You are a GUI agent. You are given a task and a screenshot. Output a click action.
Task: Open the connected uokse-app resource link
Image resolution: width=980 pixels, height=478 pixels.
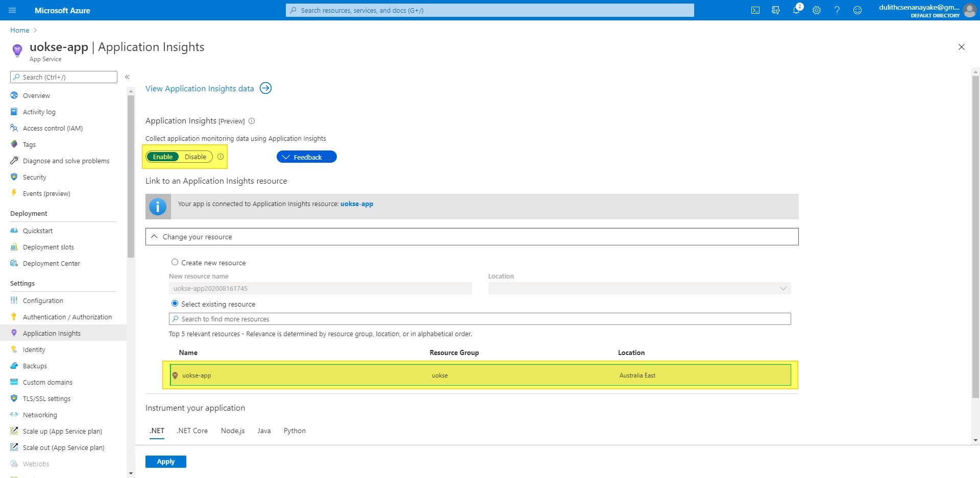point(357,204)
